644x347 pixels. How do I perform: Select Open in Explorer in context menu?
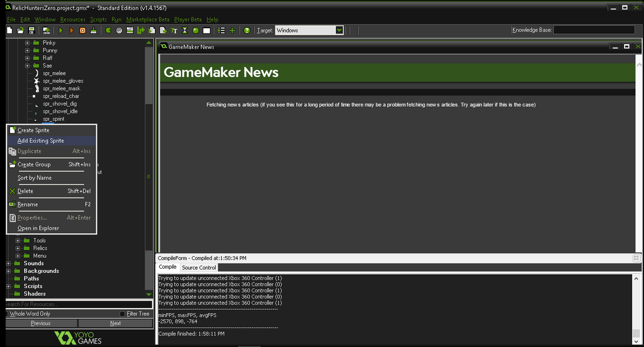click(51, 228)
